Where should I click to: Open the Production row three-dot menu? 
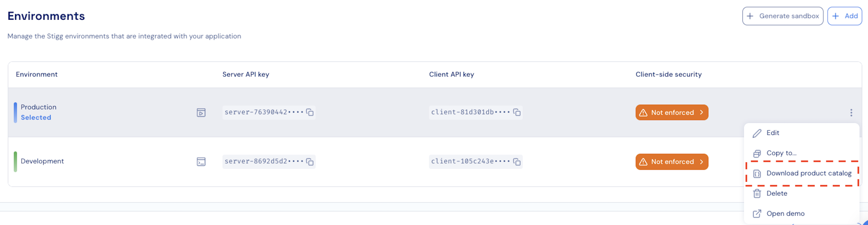click(x=851, y=112)
